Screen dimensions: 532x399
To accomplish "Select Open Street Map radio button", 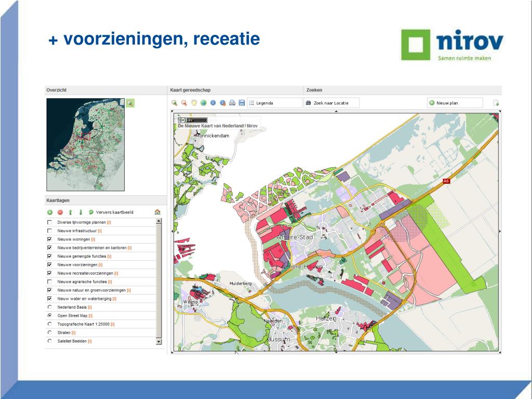I will click(x=49, y=315).
